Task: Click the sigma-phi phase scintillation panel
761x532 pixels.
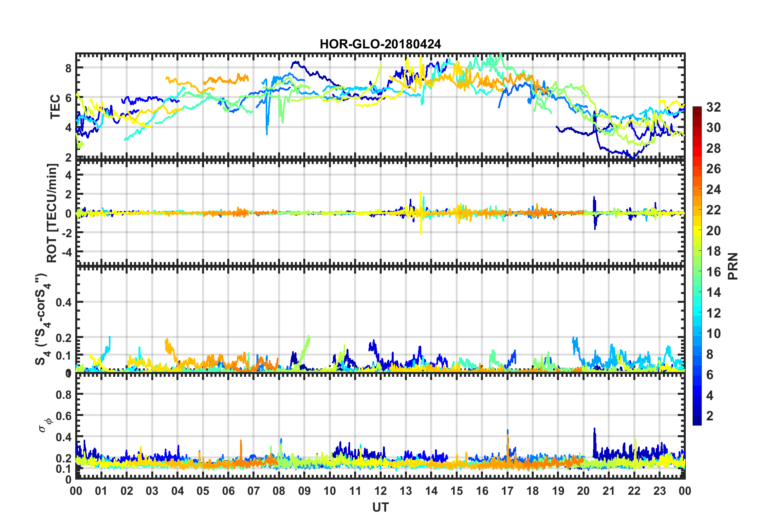Action: coord(380,426)
